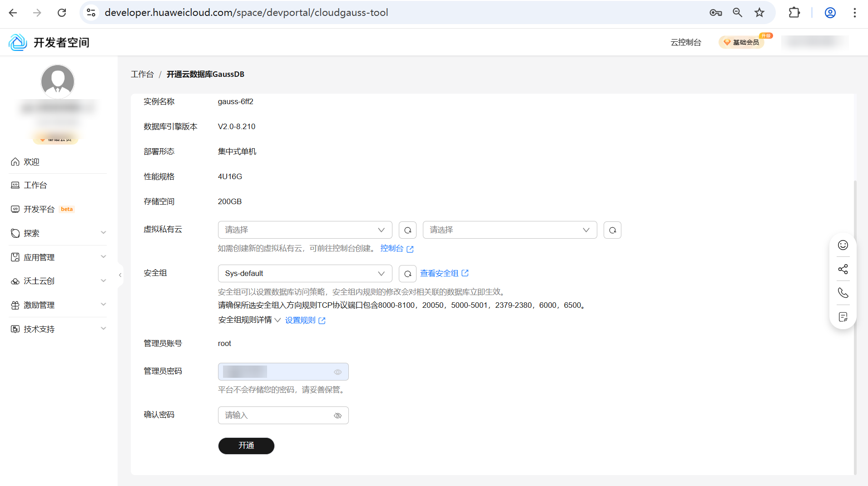Bookmark this page with the star icon
The width and height of the screenshot is (868, 486).
[x=759, y=13]
